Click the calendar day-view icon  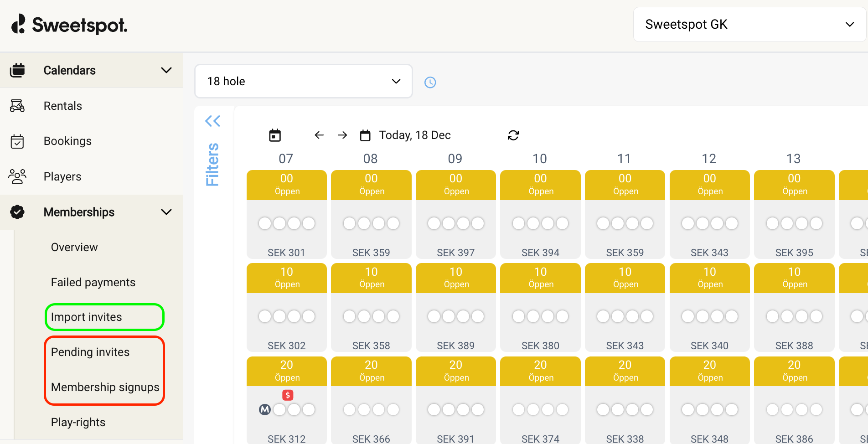coord(275,135)
